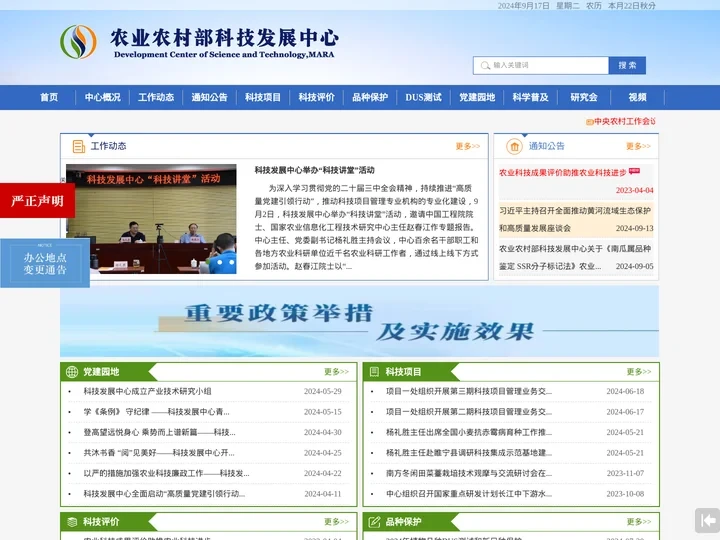Go to 工作动态 in navigation bar
Viewport: 720px width, 540px height.
[x=156, y=97]
